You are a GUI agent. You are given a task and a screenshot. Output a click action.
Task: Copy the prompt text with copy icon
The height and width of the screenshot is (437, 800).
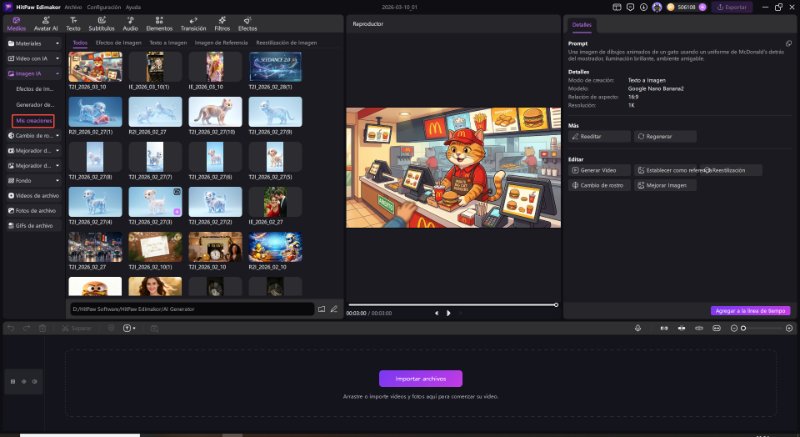[x=788, y=44]
